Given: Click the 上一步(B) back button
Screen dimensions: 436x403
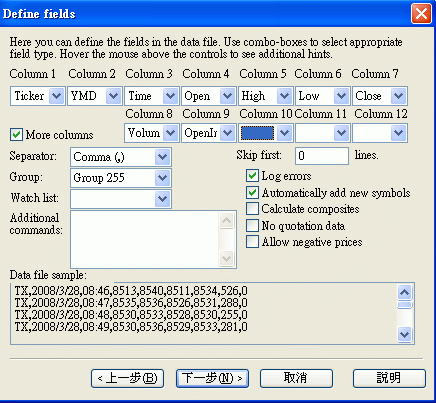Looking at the screenshot, I should coord(127,378).
